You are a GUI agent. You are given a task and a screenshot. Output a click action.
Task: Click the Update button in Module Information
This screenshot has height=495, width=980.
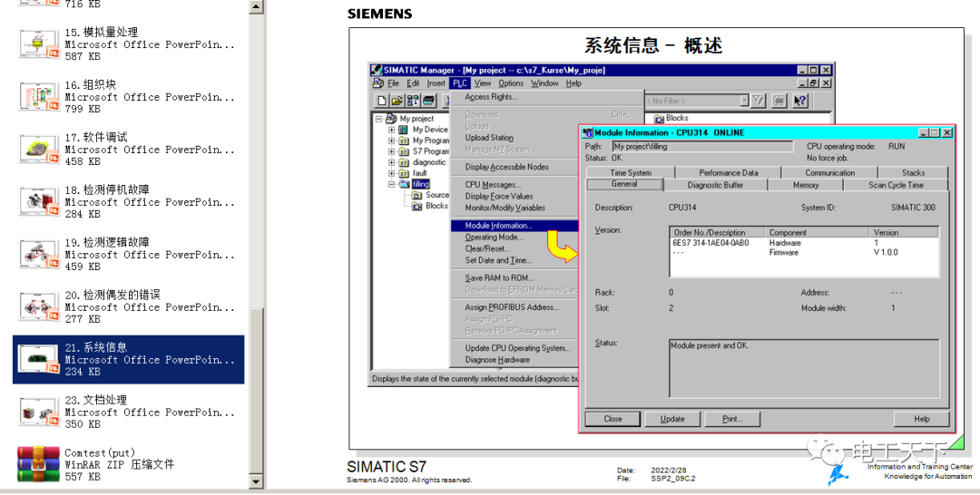click(672, 419)
